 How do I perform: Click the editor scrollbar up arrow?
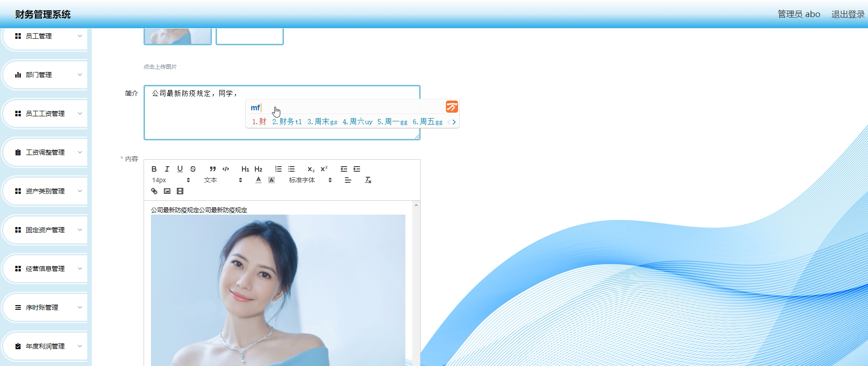point(416,205)
